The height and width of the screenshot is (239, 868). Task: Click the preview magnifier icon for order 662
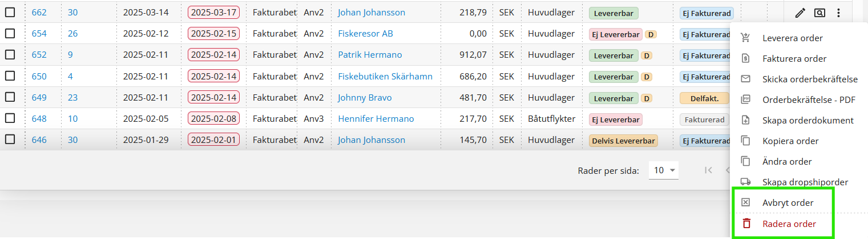[x=819, y=13]
